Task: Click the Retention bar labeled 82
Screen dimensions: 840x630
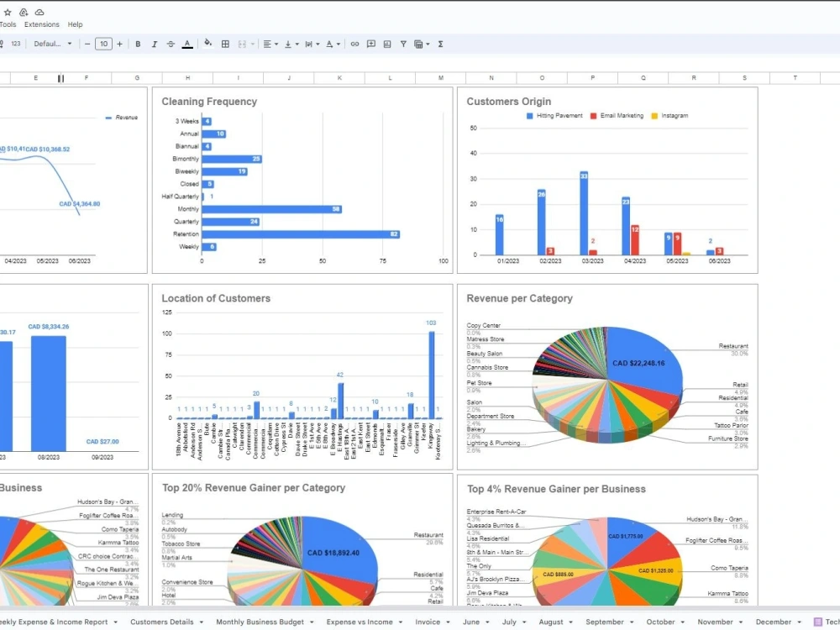Action: [301, 234]
